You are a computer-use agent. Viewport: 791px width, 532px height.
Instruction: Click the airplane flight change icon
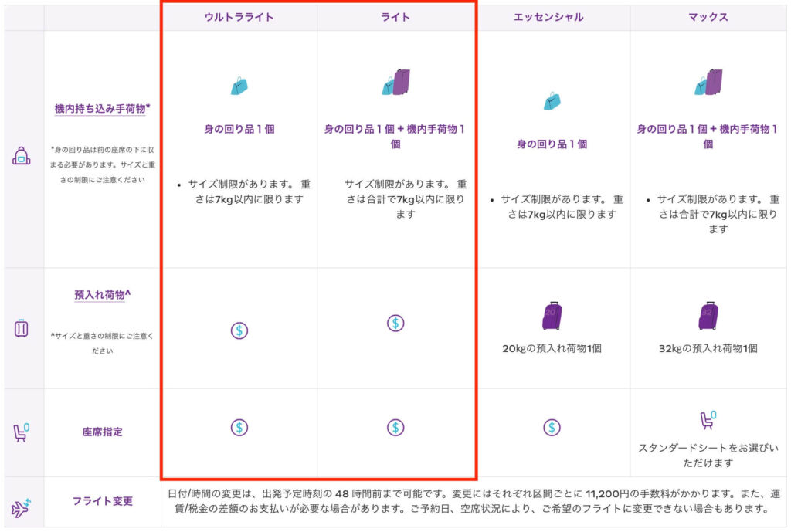21,508
